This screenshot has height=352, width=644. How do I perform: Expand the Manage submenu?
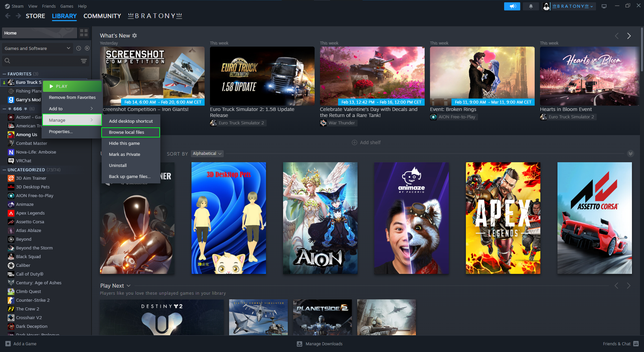click(x=71, y=120)
